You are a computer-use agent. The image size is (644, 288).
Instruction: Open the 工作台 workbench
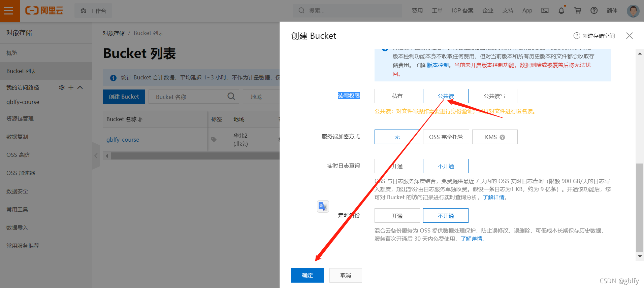click(x=93, y=11)
